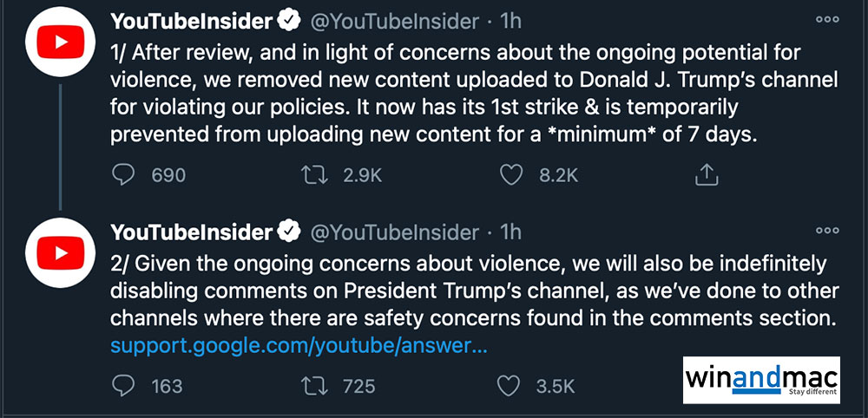Reply to the first YouTubeInsider tweet
Image resolution: width=868 pixels, height=418 pixels.
tap(126, 175)
